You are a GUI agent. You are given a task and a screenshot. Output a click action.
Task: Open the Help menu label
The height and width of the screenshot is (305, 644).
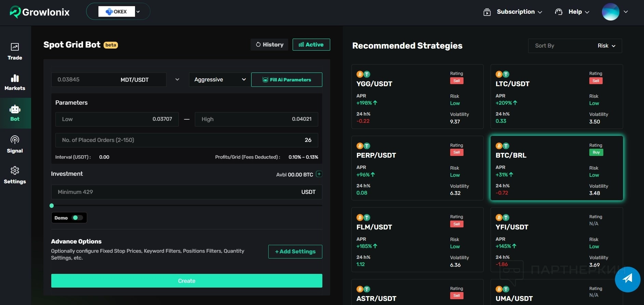coord(575,12)
